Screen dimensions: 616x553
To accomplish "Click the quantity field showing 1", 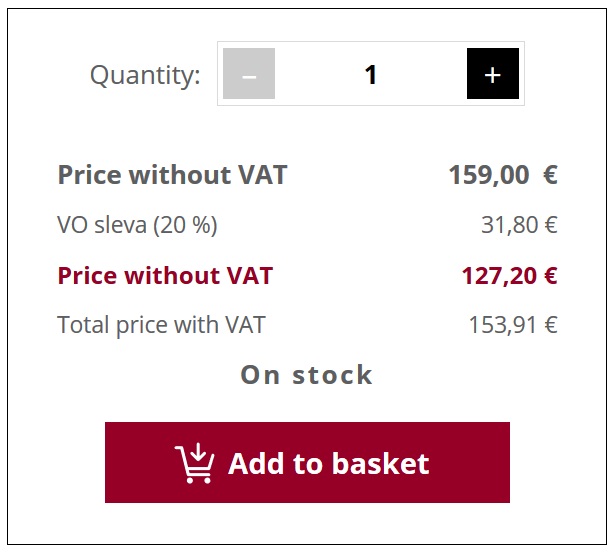I will coord(370,74).
